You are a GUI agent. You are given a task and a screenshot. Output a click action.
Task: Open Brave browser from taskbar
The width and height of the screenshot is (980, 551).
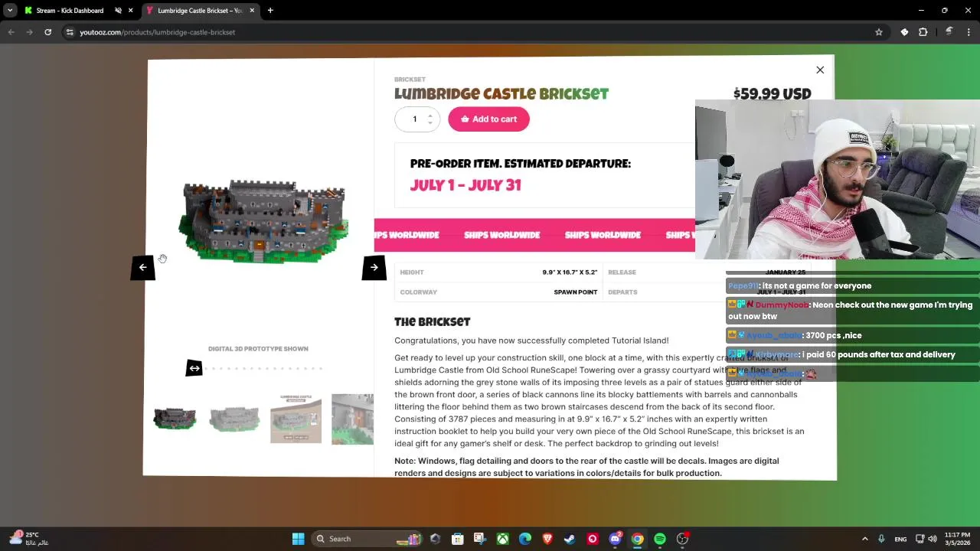click(x=547, y=539)
